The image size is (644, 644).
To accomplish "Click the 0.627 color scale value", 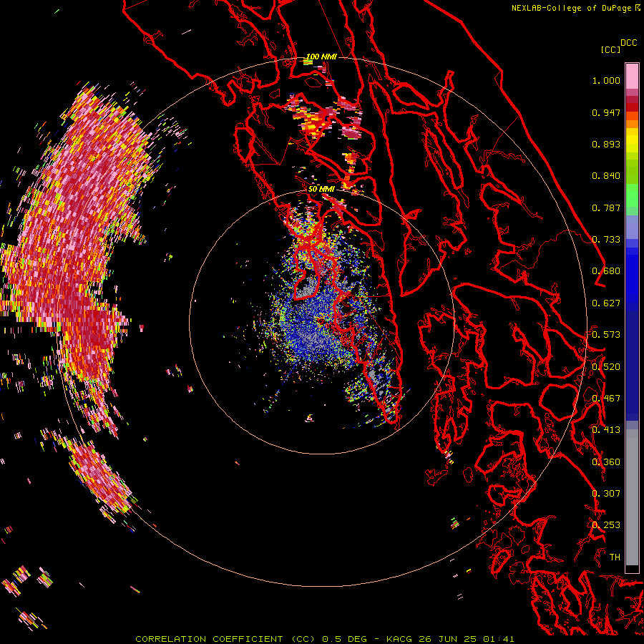I will 606,303.
